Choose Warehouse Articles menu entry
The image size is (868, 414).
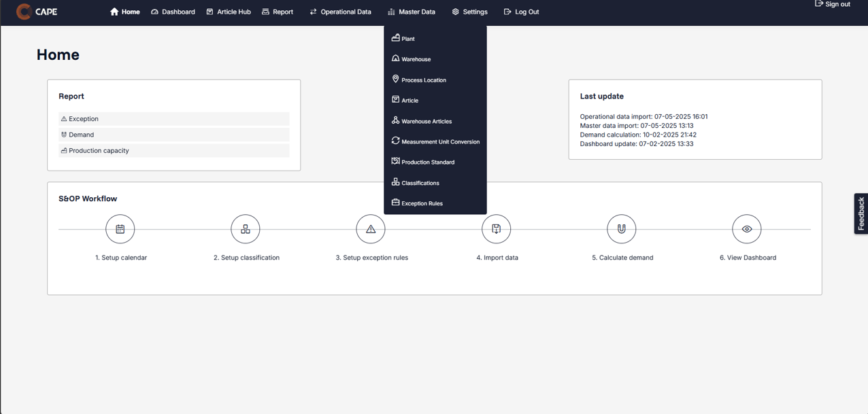point(426,121)
